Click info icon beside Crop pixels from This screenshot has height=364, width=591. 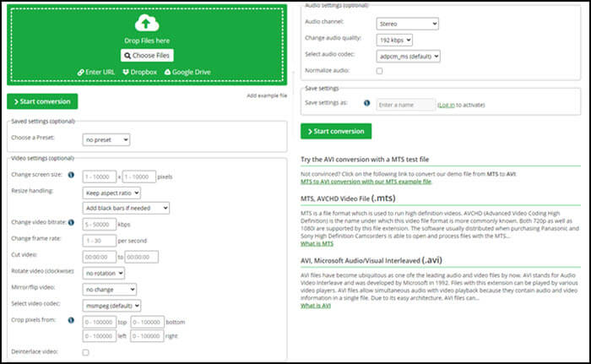[71, 320]
